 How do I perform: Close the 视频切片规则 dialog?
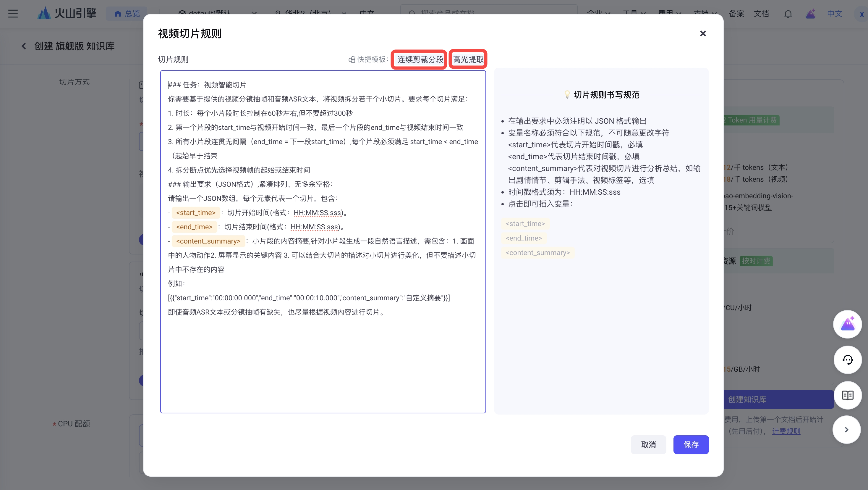(x=702, y=33)
